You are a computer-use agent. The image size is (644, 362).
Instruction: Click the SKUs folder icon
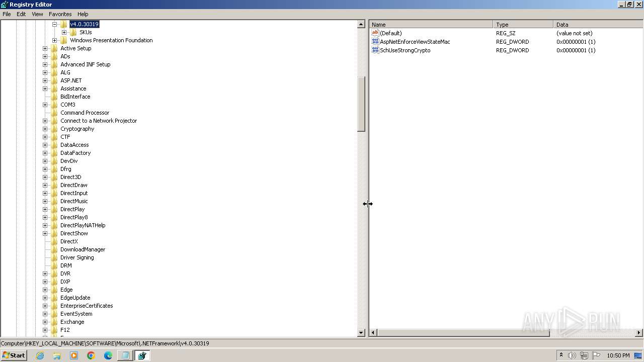73,32
